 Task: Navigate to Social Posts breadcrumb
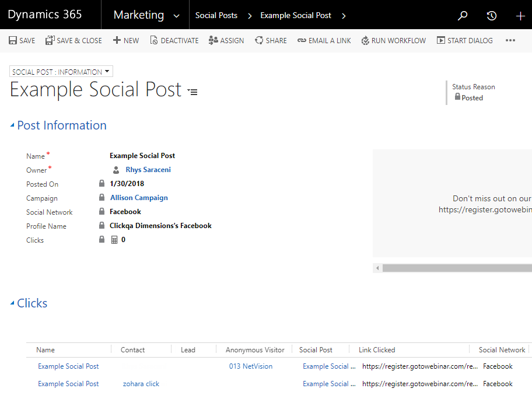216,16
